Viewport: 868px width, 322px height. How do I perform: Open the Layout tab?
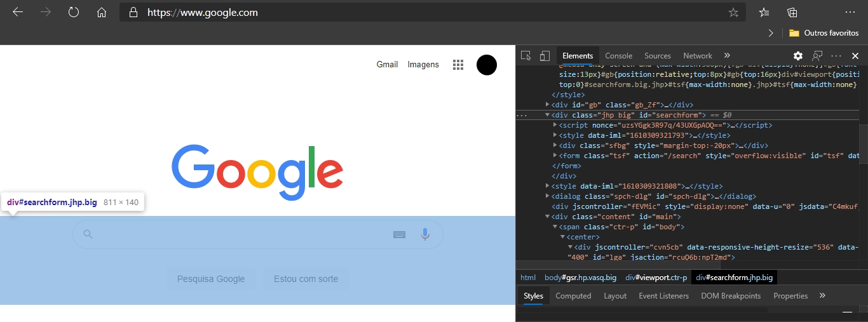[x=615, y=296]
